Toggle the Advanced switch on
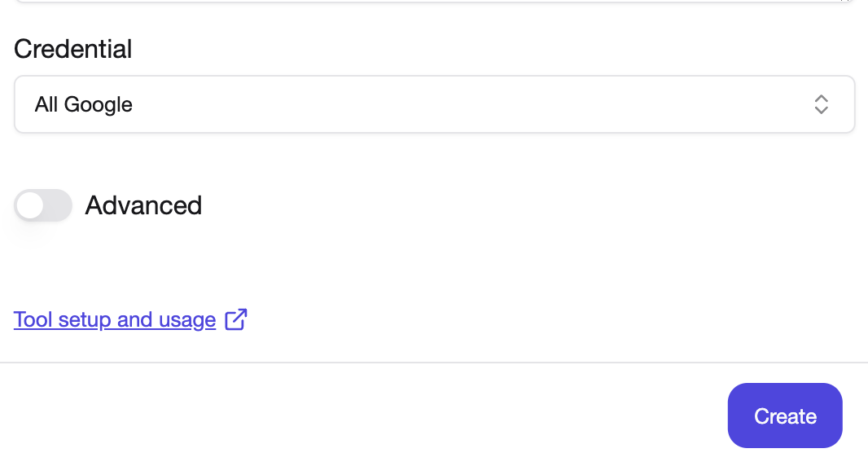The width and height of the screenshot is (868, 453). click(x=43, y=205)
